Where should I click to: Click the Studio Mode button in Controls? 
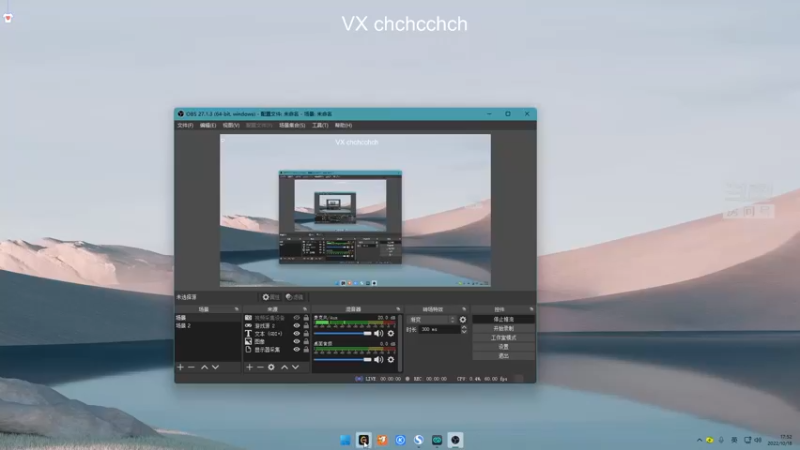(x=504, y=338)
